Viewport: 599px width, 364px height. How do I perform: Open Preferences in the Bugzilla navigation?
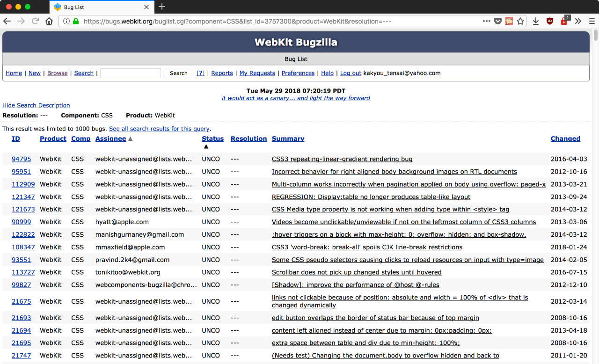click(x=298, y=73)
